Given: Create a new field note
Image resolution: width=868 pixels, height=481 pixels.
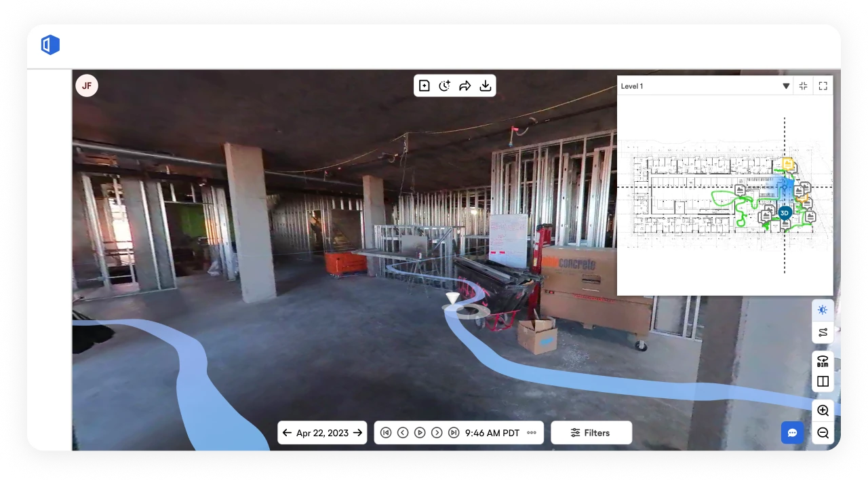Looking at the screenshot, I should (425, 85).
